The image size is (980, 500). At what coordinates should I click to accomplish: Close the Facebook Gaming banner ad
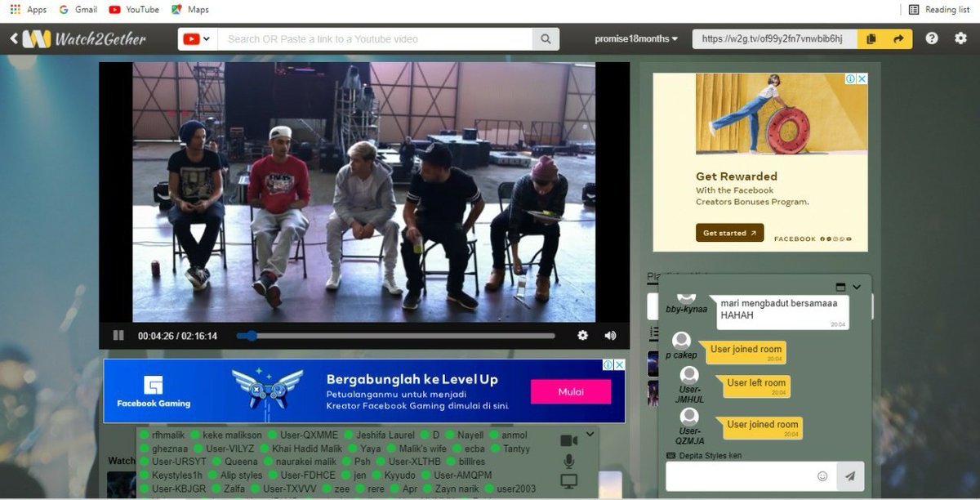(x=620, y=365)
